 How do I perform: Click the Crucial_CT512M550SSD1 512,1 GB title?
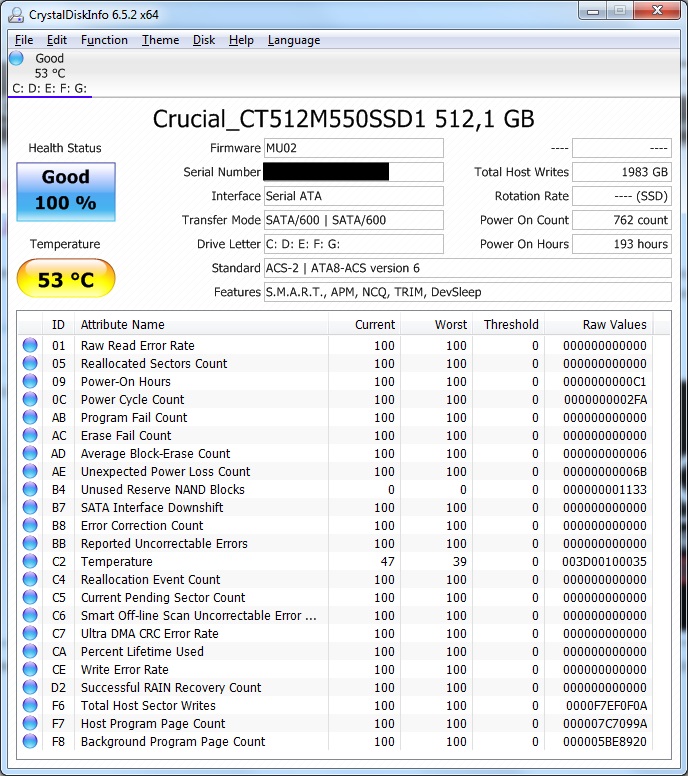tap(344, 119)
